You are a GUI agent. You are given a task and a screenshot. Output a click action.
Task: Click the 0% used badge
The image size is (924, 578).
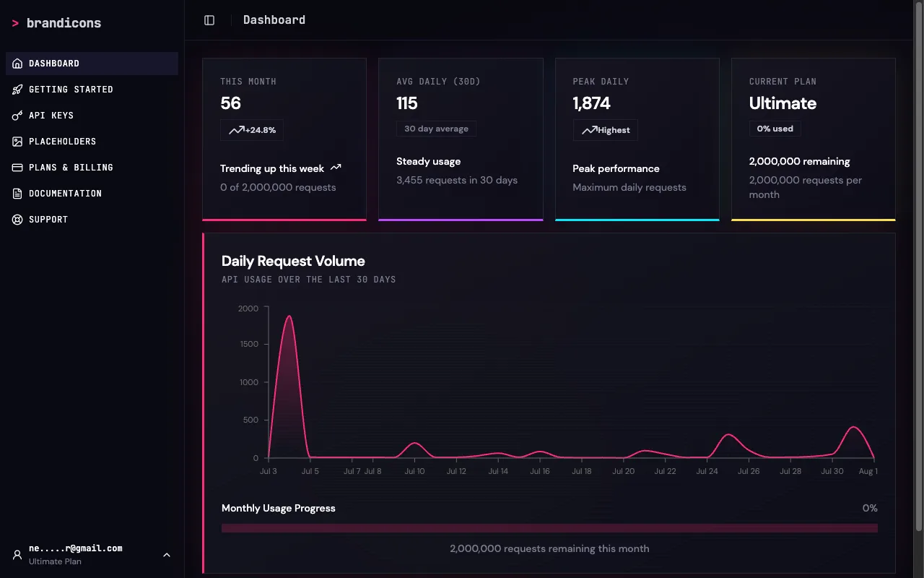coord(775,129)
